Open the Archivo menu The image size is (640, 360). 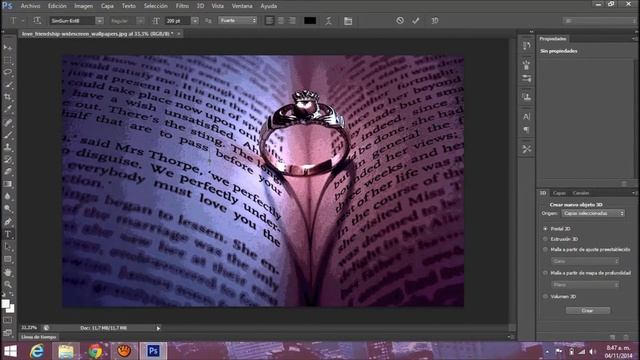31,6
